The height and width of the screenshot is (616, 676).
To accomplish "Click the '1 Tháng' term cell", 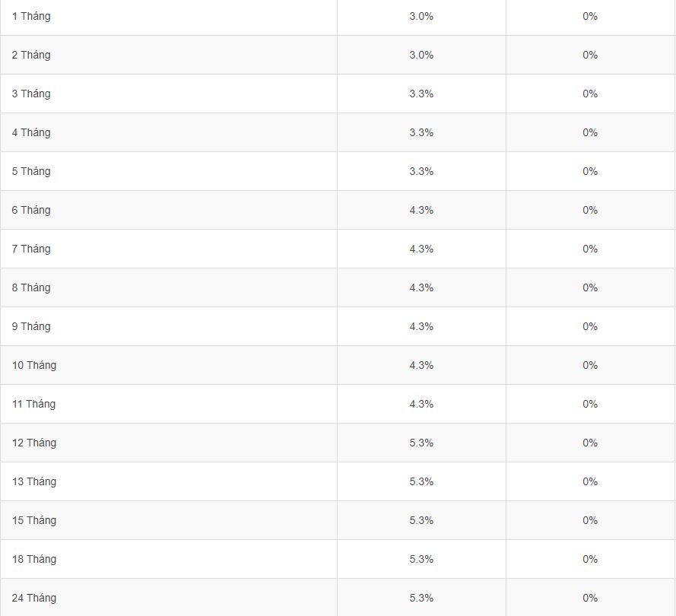I will [x=31, y=16].
